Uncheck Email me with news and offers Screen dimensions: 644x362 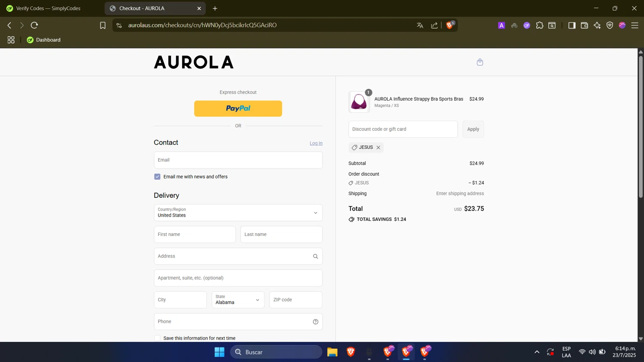(x=157, y=177)
